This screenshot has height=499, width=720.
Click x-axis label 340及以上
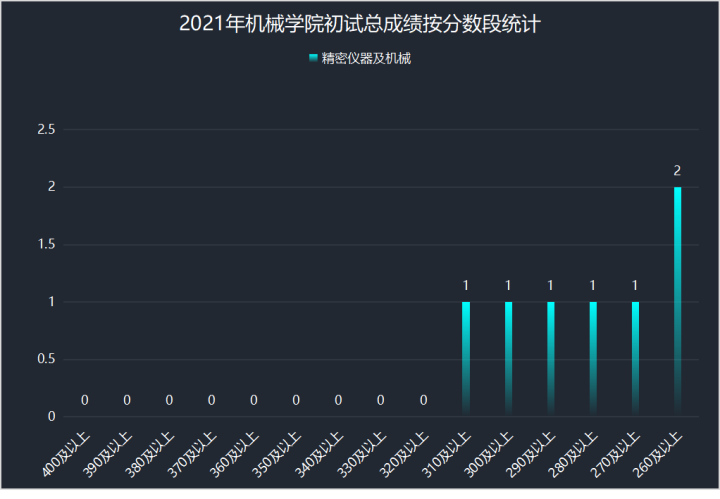320,454
